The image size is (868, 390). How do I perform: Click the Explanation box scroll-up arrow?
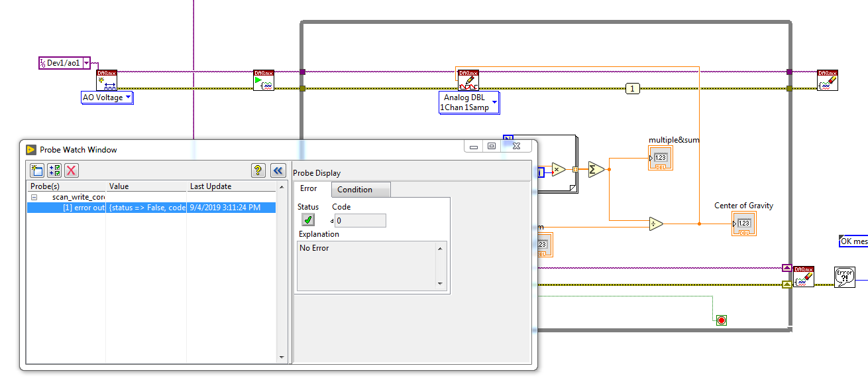[x=439, y=249]
